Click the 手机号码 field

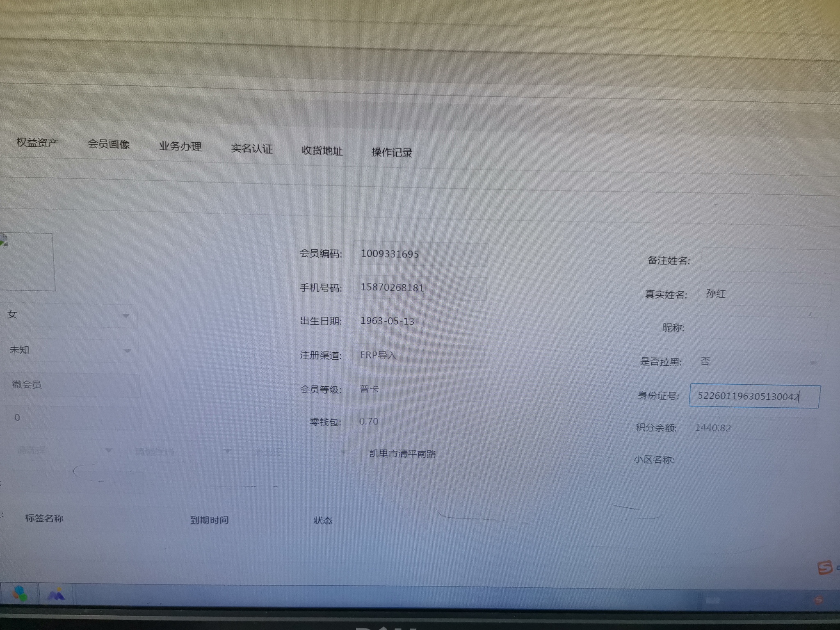pyautogui.click(x=420, y=288)
